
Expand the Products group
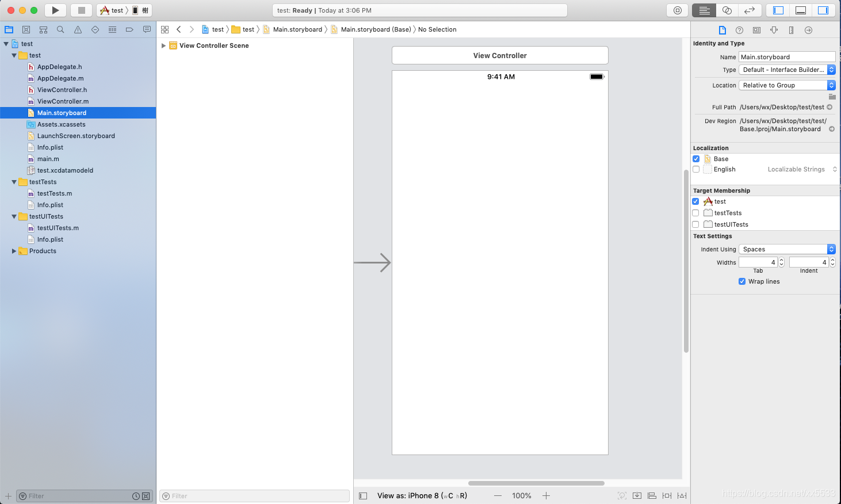[14, 251]
